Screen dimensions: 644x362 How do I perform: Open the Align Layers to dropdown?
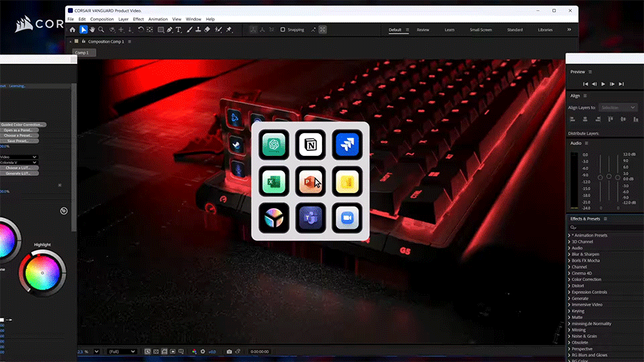coord(618,107)
